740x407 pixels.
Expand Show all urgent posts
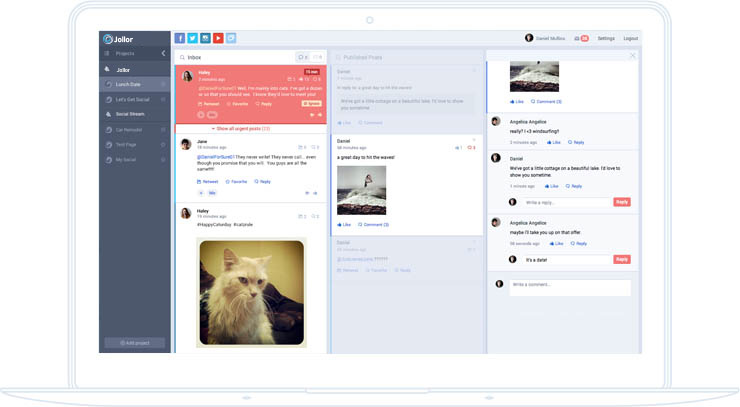click(251, 129)
